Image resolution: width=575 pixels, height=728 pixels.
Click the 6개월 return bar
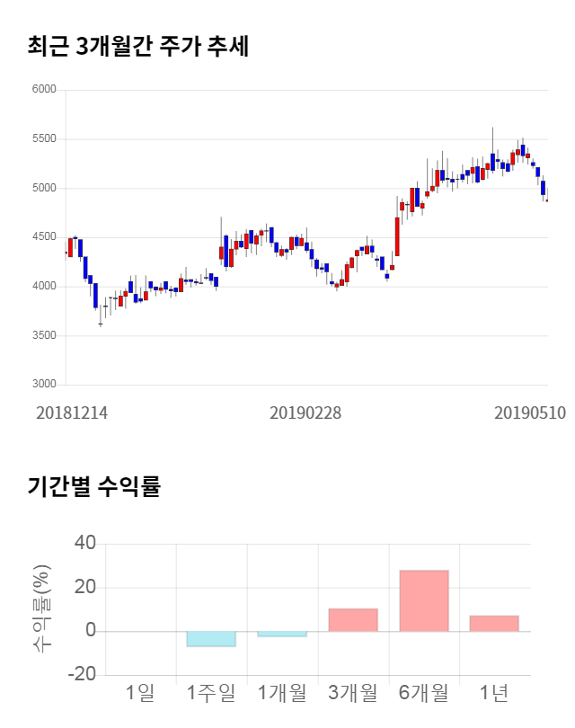click(423, 600)
